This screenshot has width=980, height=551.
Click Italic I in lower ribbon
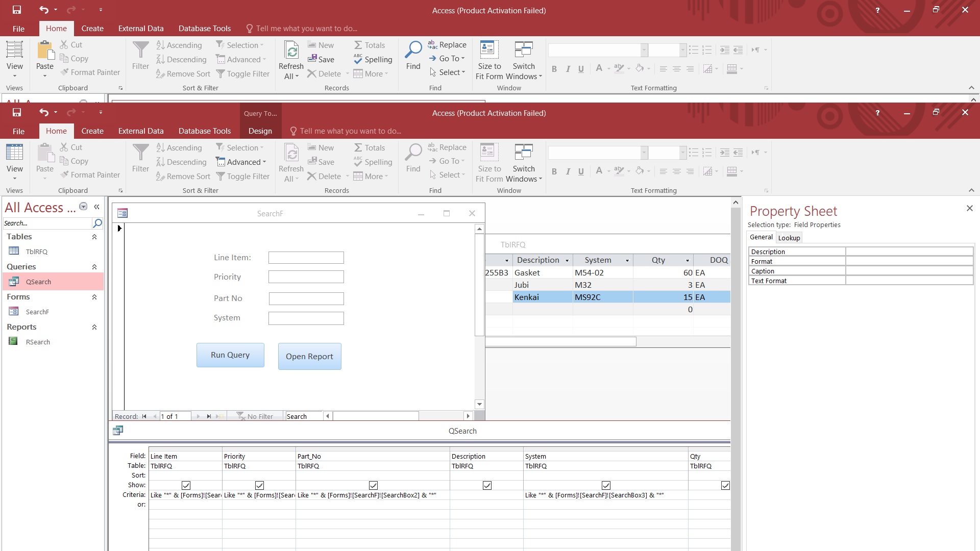tap(568, 171)
